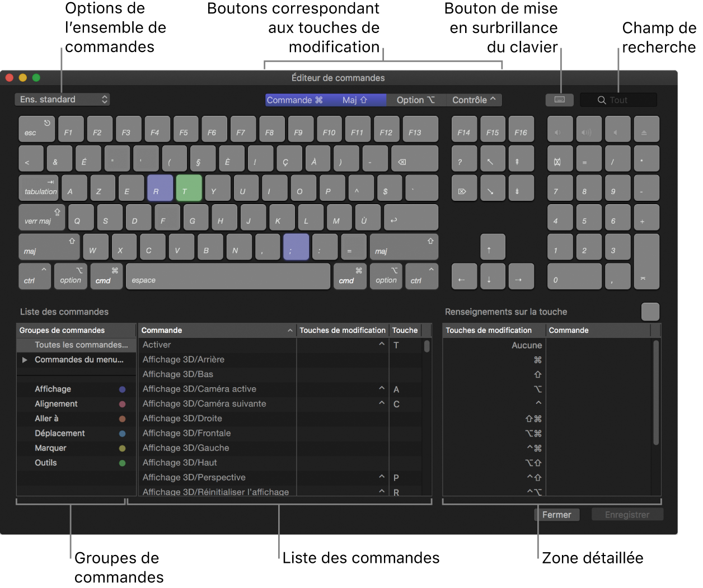This screenshot has width=703, height=588.
Task: Click the right arrow key
Action: [521, 277]
